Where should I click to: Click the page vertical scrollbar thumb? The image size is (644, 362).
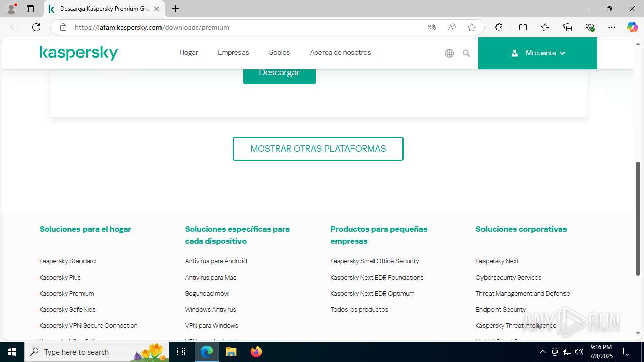pyautogui.click(x=638, y=219)
